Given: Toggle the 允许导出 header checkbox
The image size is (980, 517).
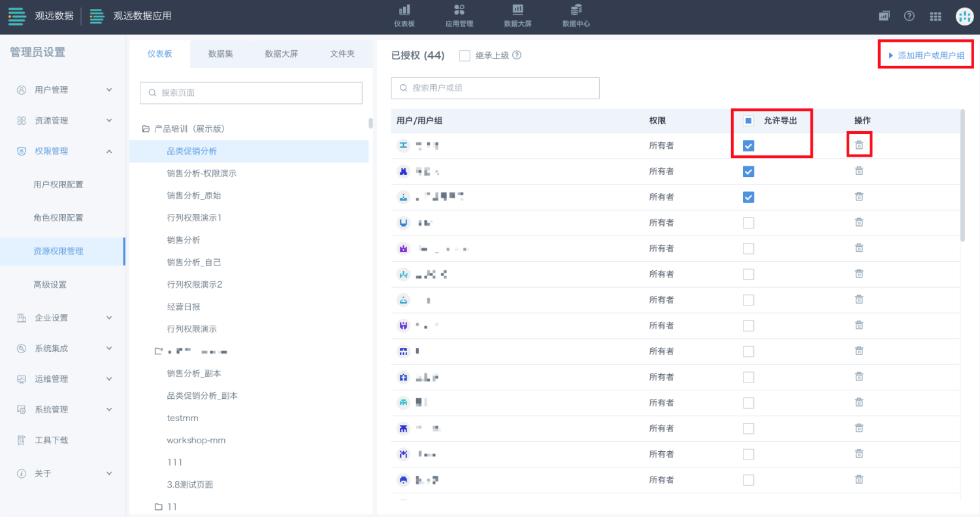Looking at the screenshot, I should tap(749, 121).
